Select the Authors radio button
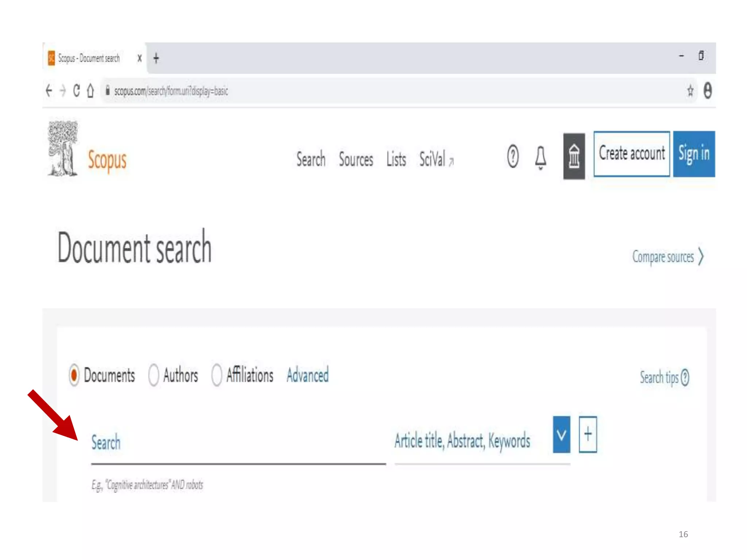 (154, 375)
